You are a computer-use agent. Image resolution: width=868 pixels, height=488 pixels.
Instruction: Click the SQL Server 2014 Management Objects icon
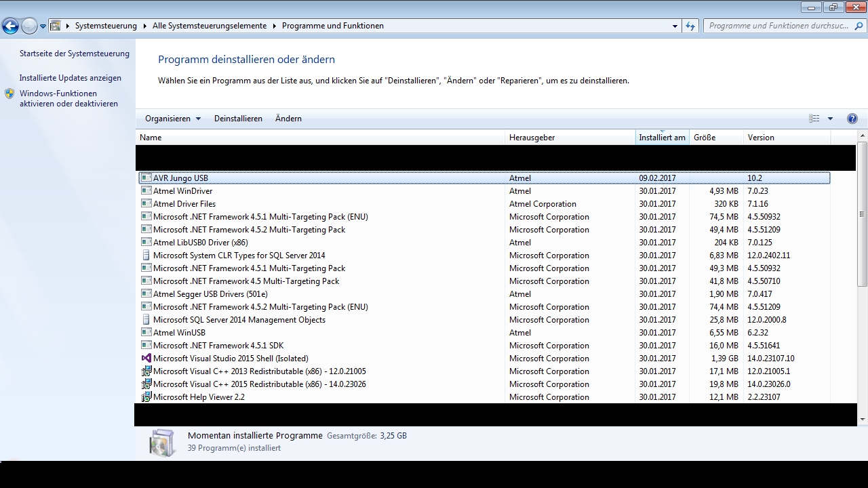pyautogui.click(x=146, y=320)
